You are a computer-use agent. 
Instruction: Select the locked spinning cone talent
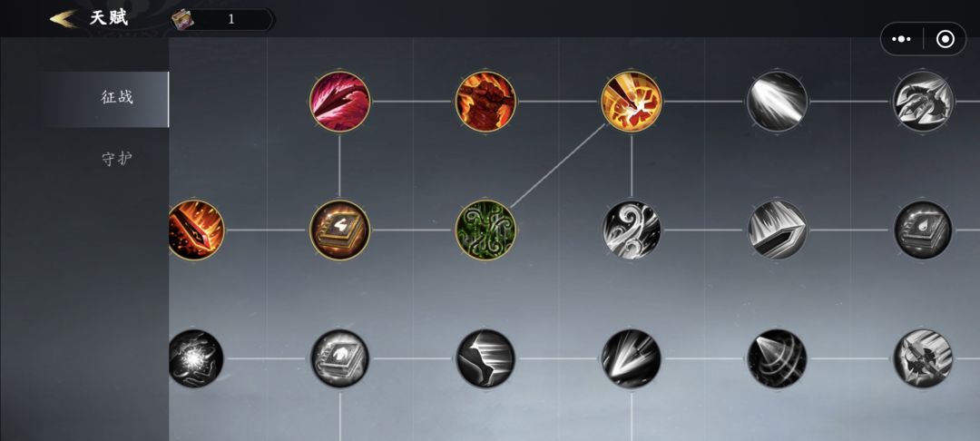coord(778,358)
